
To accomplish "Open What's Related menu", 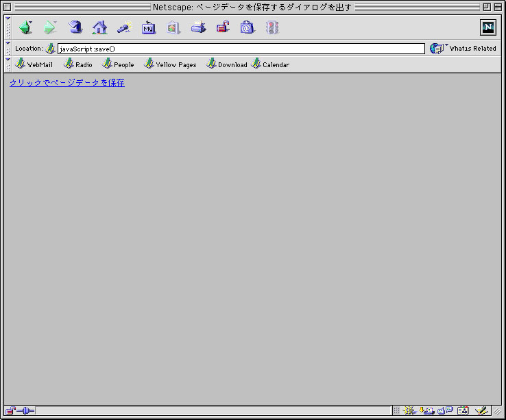I will (463, 49).
